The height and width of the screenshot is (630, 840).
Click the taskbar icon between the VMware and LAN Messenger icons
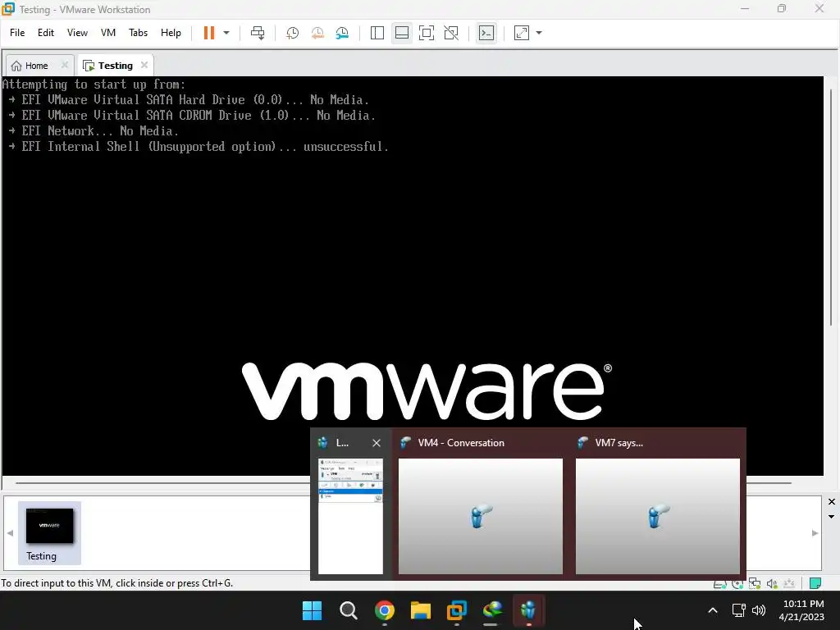pyautogui.click(x=493, y=610)
